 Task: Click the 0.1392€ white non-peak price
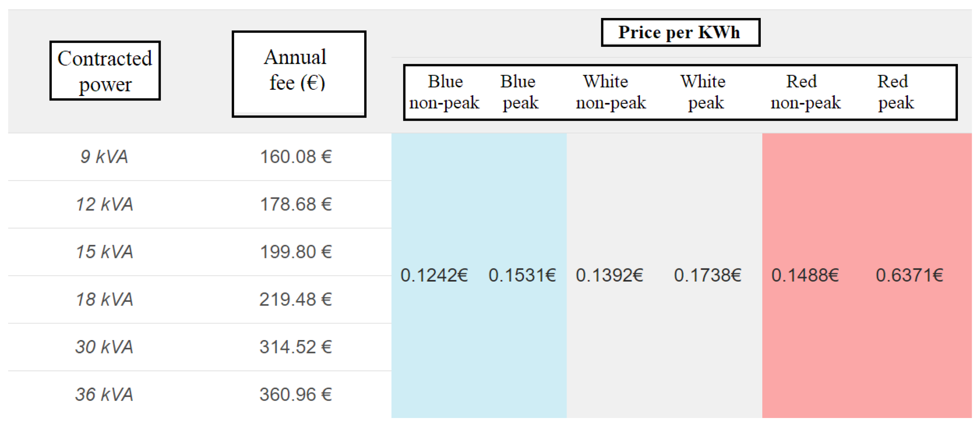point(609,276)
